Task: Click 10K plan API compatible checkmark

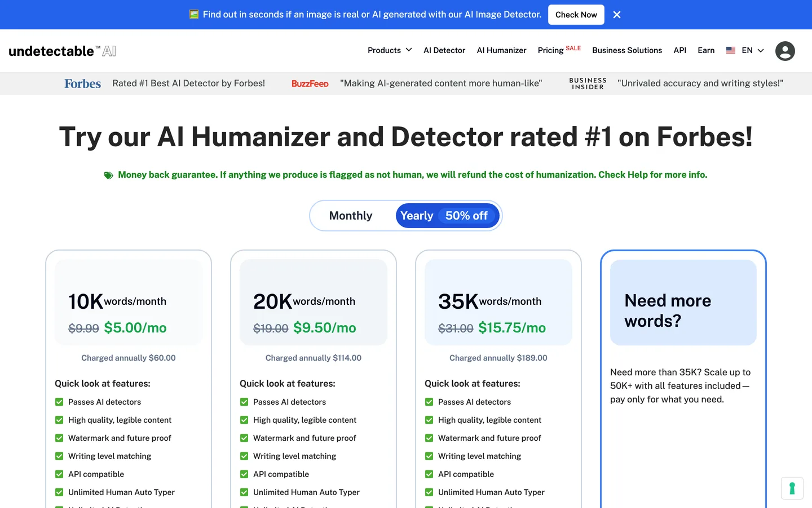Action: 59,474
